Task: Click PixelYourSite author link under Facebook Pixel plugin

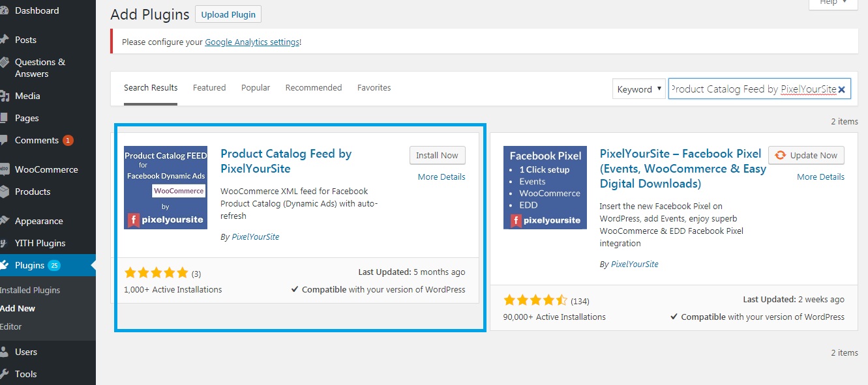Action: point(635,264)
